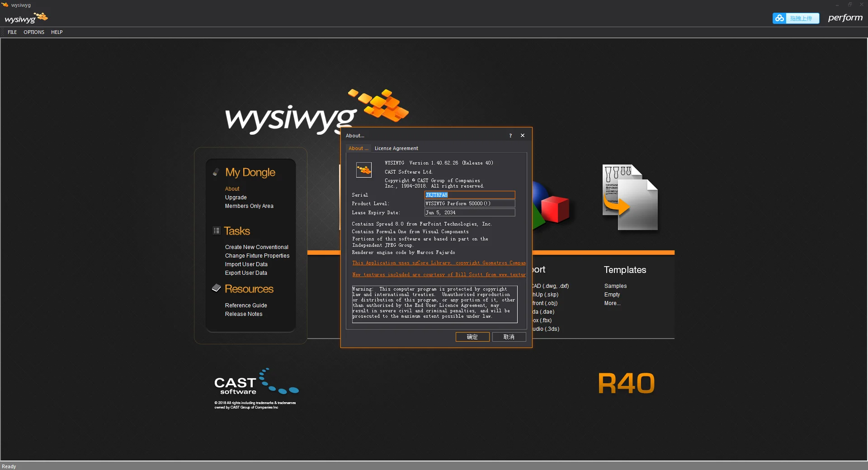Select the About ... tab in dialog

pyautogui.click(x=359, y=148)
